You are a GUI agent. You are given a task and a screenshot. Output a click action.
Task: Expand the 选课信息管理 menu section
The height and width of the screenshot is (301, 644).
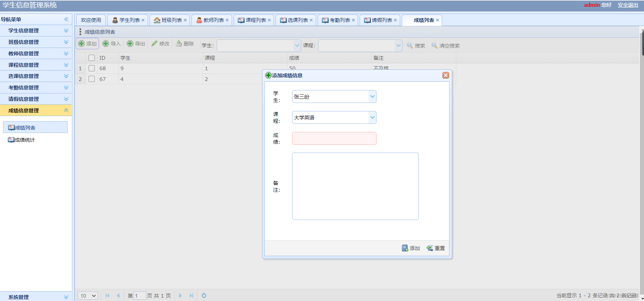[36, 76]
